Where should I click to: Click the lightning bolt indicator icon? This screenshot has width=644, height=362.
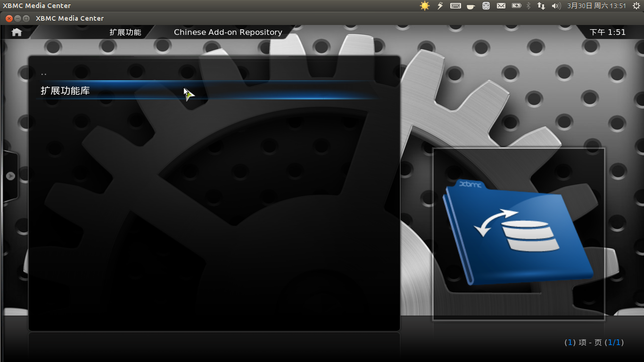click(x=440, y=6)
